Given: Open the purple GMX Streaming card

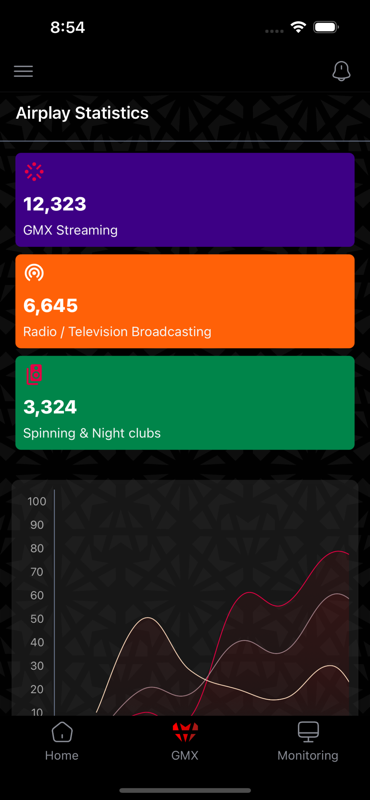Looking at the screenshot, I should 185,200.
